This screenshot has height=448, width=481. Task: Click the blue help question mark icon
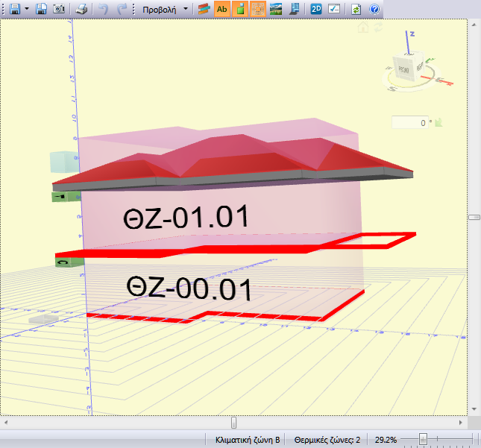(x=374, y=10)
